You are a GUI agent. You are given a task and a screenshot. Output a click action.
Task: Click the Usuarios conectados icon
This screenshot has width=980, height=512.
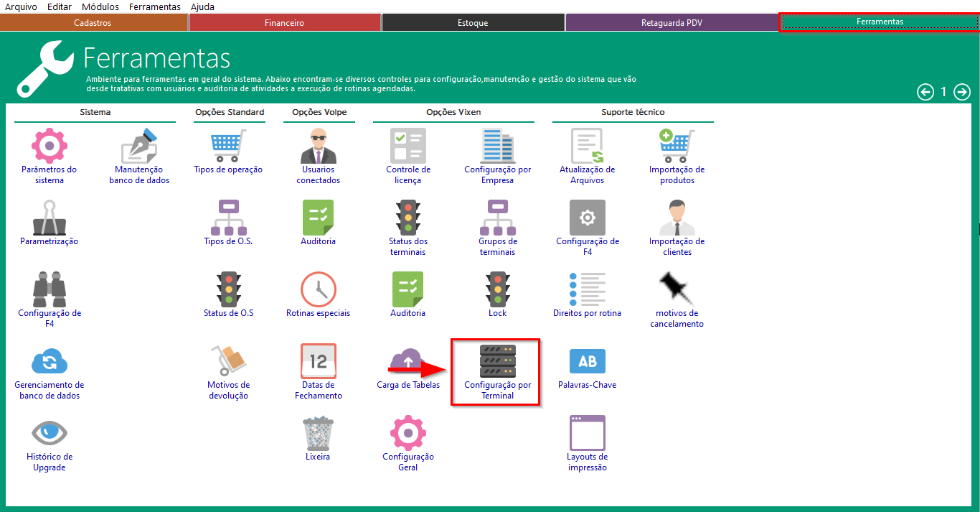tap(318, 146)
